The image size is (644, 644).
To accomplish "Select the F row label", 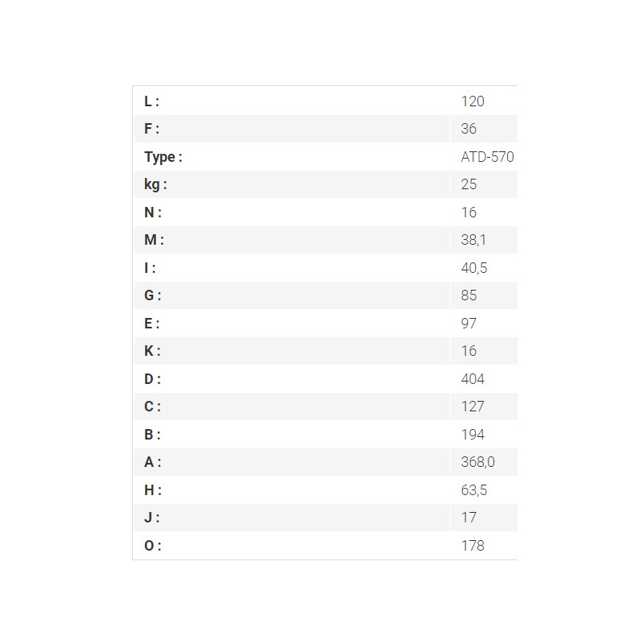I will coord(151,129).
